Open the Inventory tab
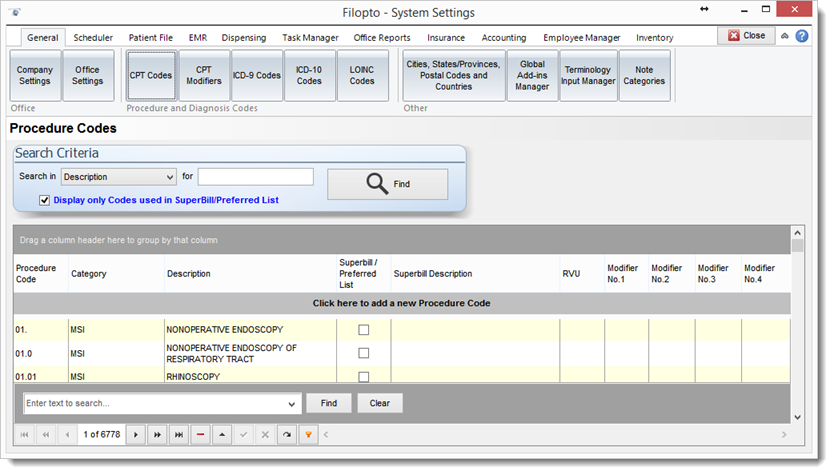 pyautogui.click(x=654, y=38)
